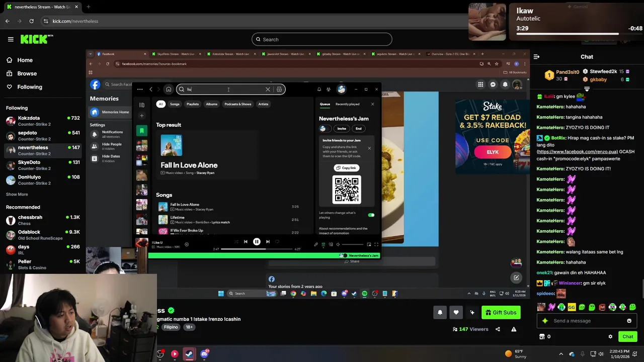Image resolution: width=644 pixels, height=362 pixels.
Task: Open Spotify Your Library icon
Action: point(142,105)
